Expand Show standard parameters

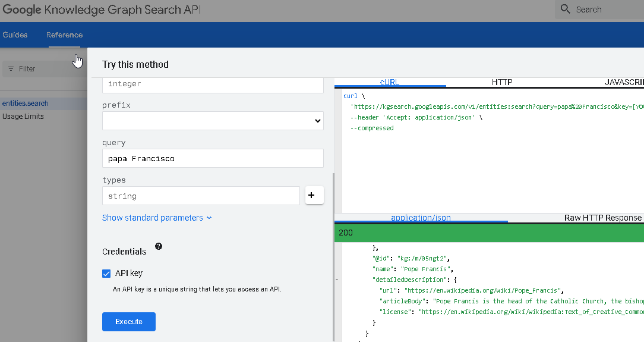[x=157, y=218]
